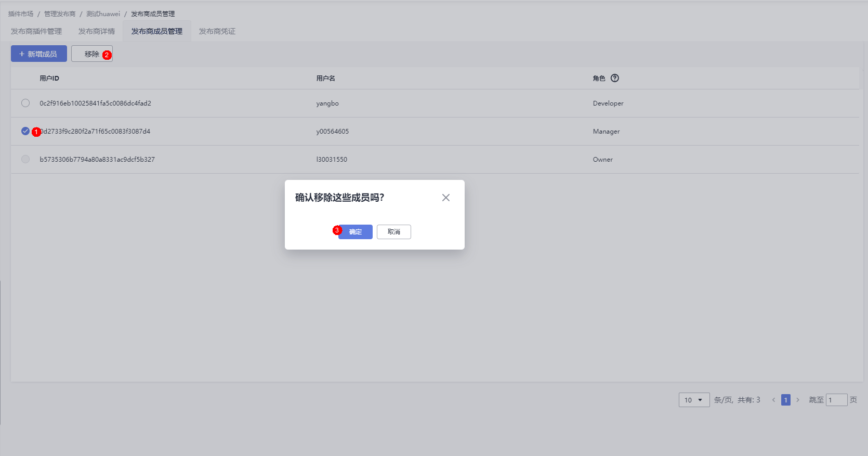Cancel removal with 取消 button
Viewport: 868px width, 456px height.
coord(394,232)
